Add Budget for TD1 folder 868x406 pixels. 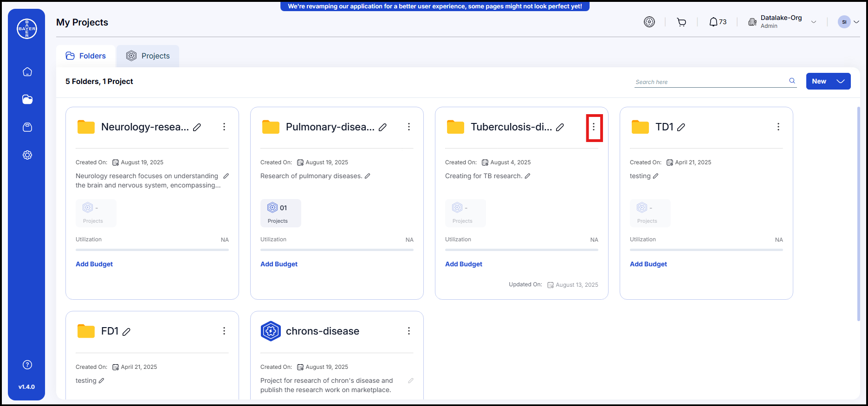(648, 264)
